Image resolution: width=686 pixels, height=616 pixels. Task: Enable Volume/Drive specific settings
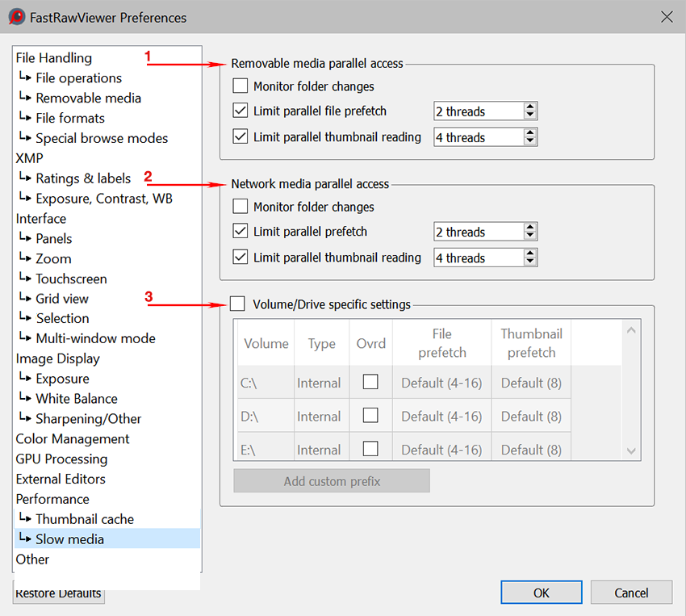click(x=237, y=304)
